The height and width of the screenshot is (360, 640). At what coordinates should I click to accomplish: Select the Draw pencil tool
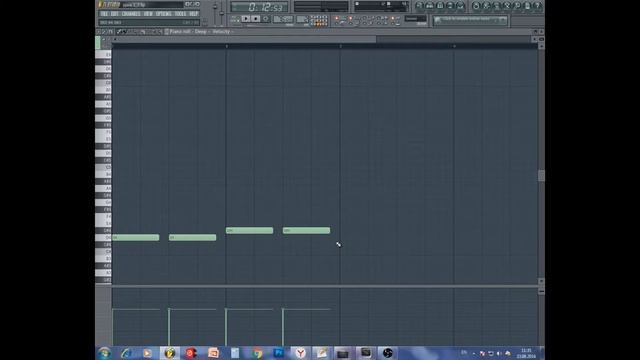119,32
